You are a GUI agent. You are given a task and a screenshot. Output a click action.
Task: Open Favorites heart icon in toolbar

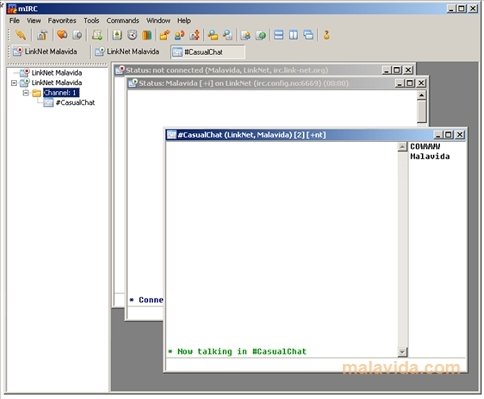(62, 35)
